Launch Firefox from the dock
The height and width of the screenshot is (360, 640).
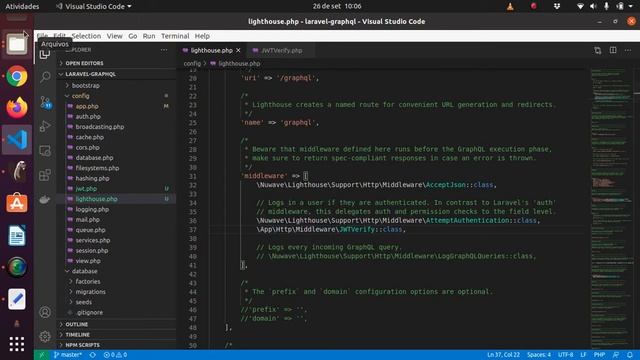coord(17,107)
